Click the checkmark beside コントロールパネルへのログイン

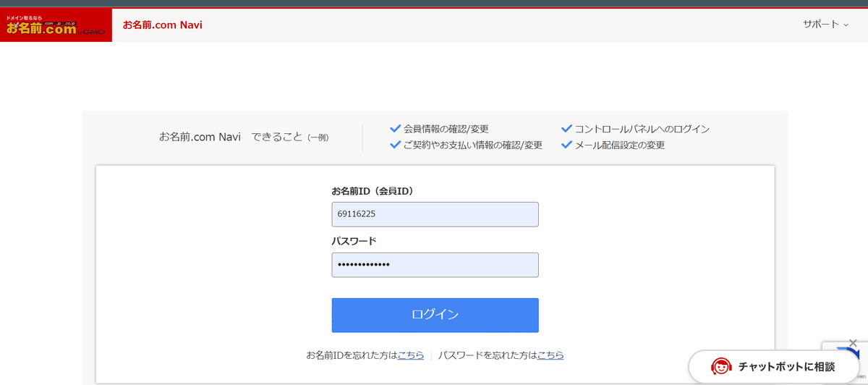566,129
